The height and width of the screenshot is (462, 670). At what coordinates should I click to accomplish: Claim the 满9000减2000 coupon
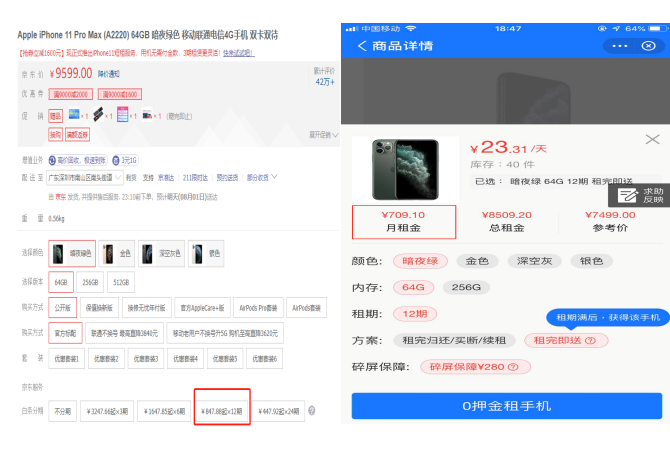(71, 94)
